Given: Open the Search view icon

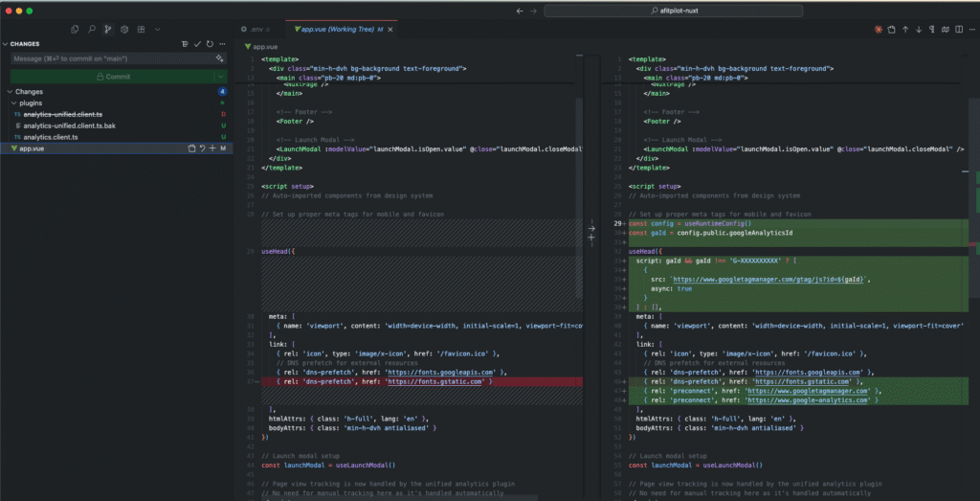Looking at the screenshot, I should point(90,31).
